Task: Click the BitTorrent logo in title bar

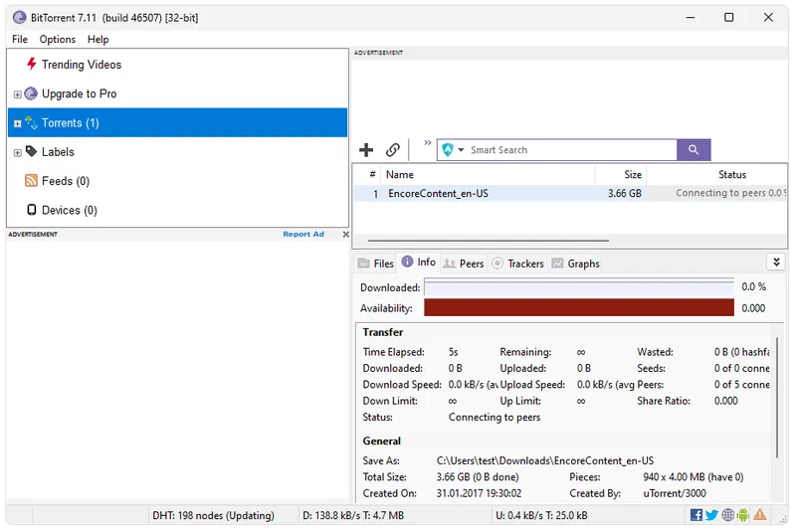Action: point(19,17)
